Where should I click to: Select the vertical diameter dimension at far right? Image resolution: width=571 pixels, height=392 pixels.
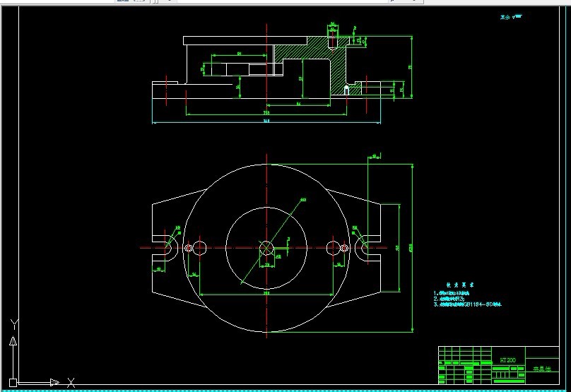pyautogui.click(x=412, y=248)
